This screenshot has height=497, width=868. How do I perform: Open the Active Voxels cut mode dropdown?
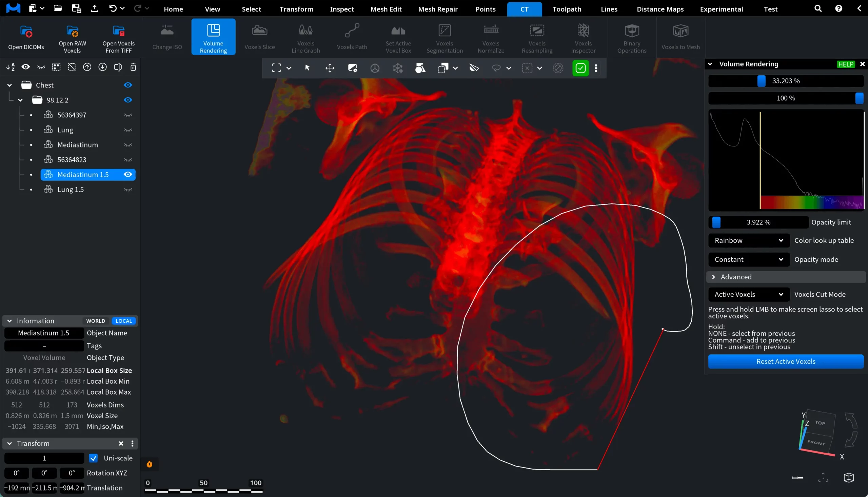pyautogui.click(x=749, y=294)
